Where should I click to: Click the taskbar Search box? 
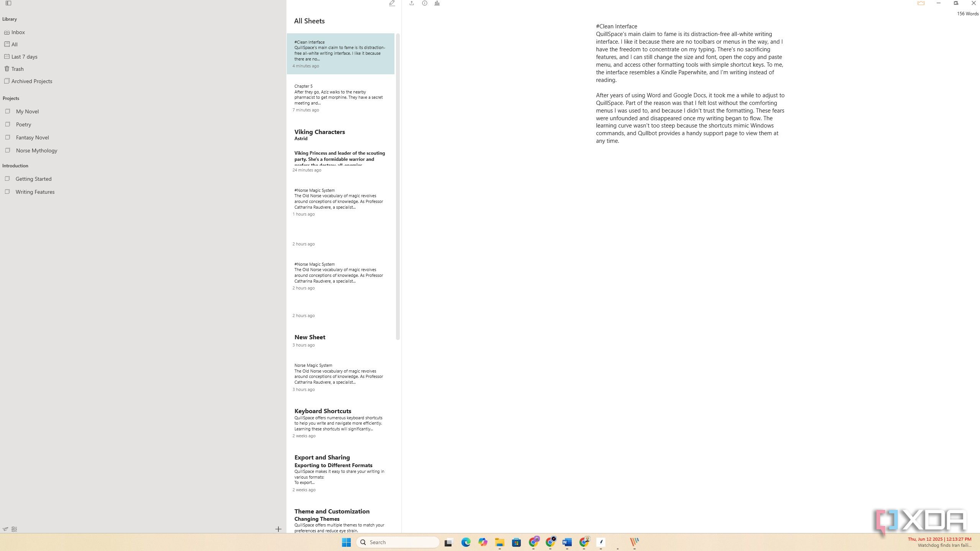398,542
